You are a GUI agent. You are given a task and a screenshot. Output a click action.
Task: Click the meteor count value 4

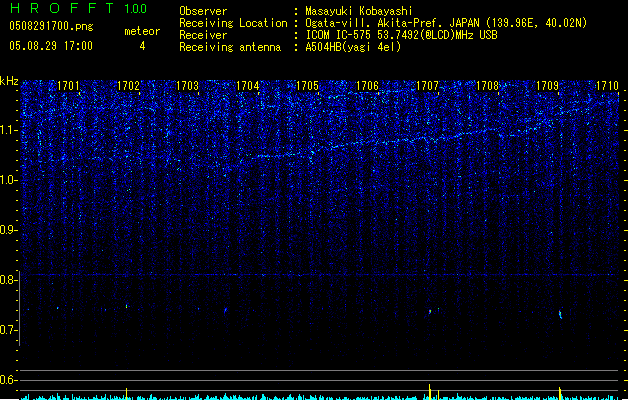click(x=141, y=46)
